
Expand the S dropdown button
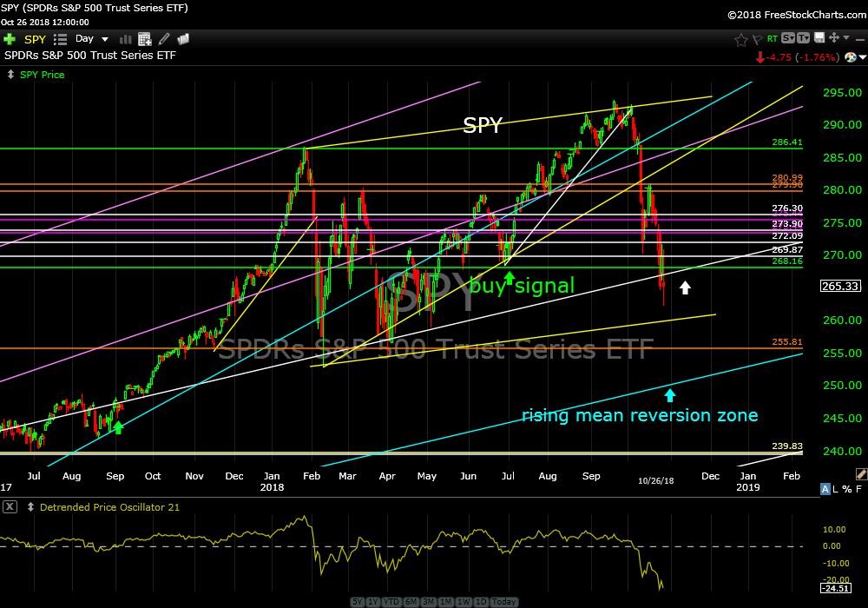coord(787,38)
